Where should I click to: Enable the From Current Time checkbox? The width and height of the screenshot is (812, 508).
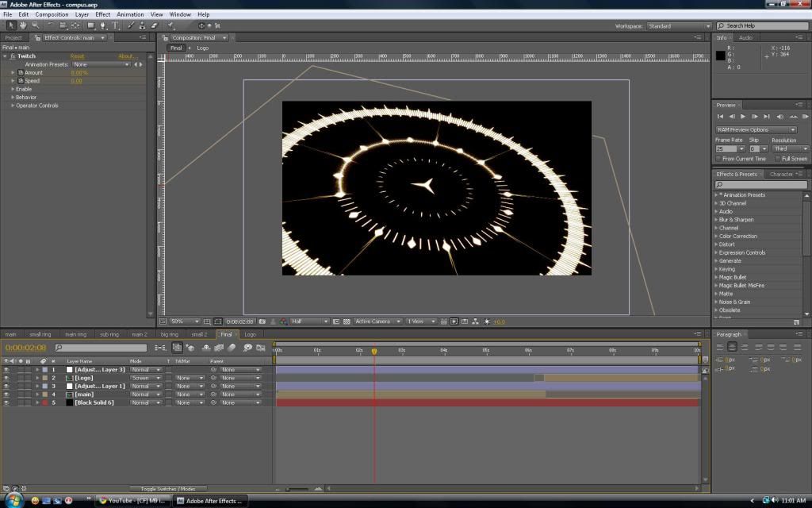[718, 159]
